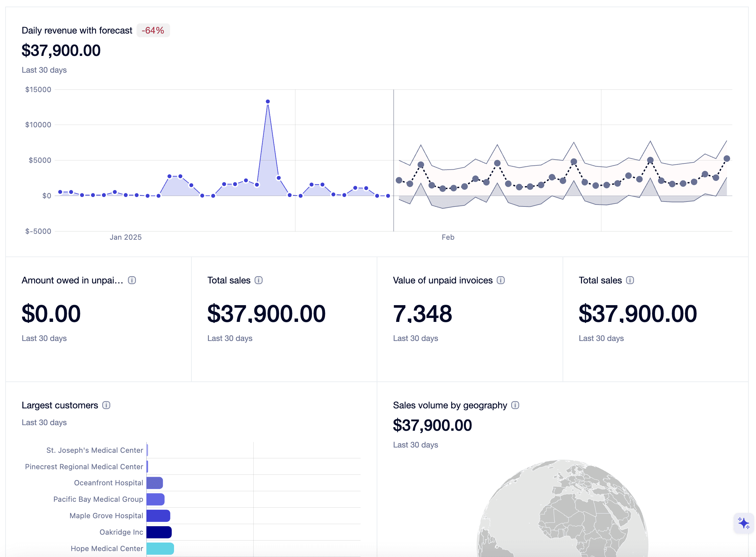Open the sparkle AI assistant button

tap(743, 523)
